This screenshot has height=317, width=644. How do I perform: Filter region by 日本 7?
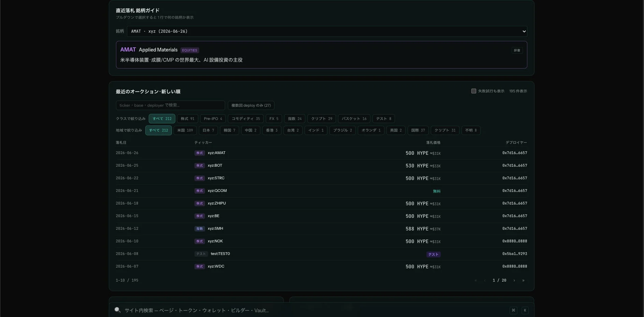[208, 130]
